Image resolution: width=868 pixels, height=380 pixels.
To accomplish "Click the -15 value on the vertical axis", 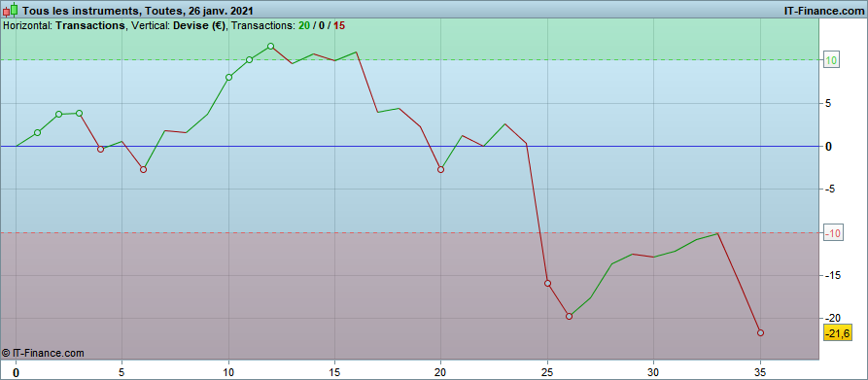I will click(833, 275).
